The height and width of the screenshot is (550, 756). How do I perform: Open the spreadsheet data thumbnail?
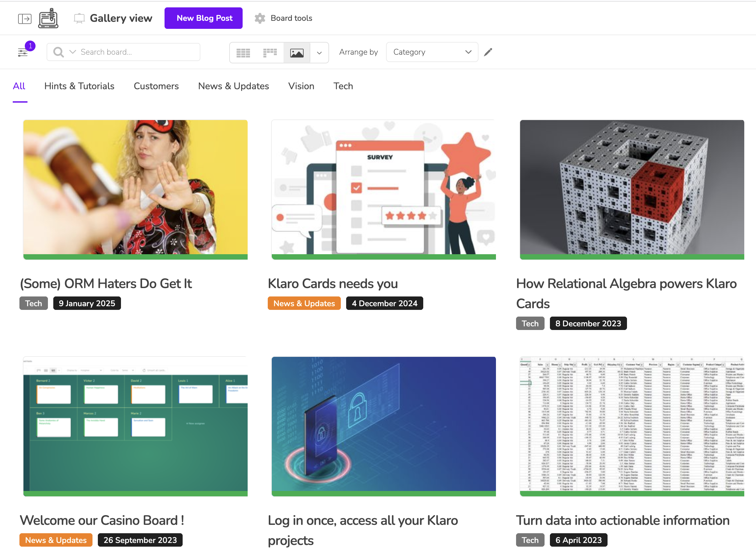(632, 426)
